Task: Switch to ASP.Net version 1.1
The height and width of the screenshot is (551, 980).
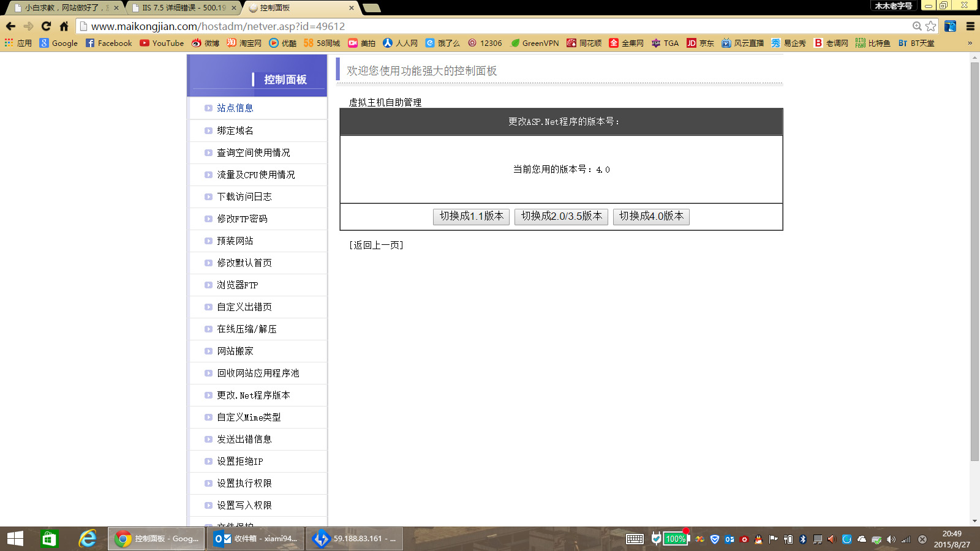Action: coord(471,216)
